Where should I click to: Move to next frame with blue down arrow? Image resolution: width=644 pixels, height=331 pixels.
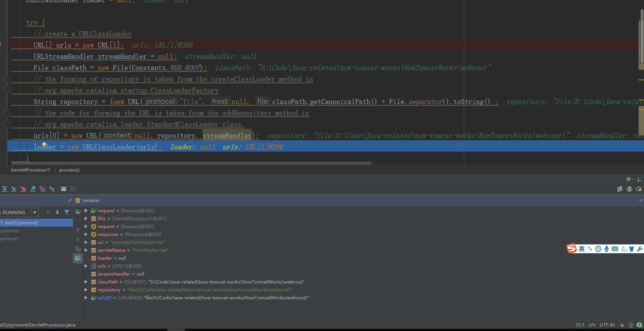57,212
